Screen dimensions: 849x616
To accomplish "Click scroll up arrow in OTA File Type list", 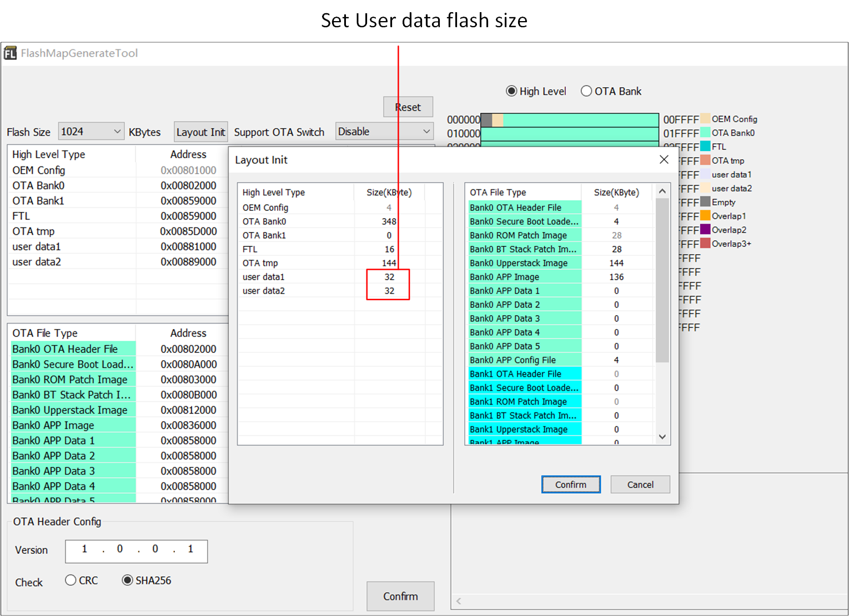I will pyautogui.click(x=662, y=191).
